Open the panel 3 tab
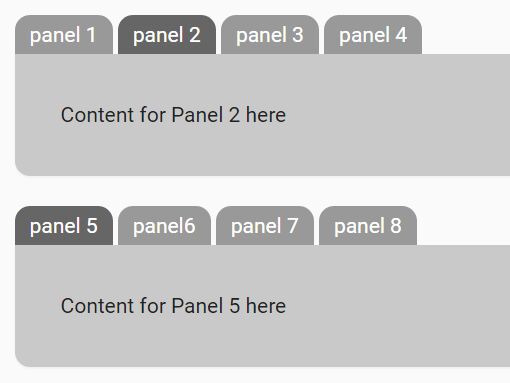 (x=270, y=35)
